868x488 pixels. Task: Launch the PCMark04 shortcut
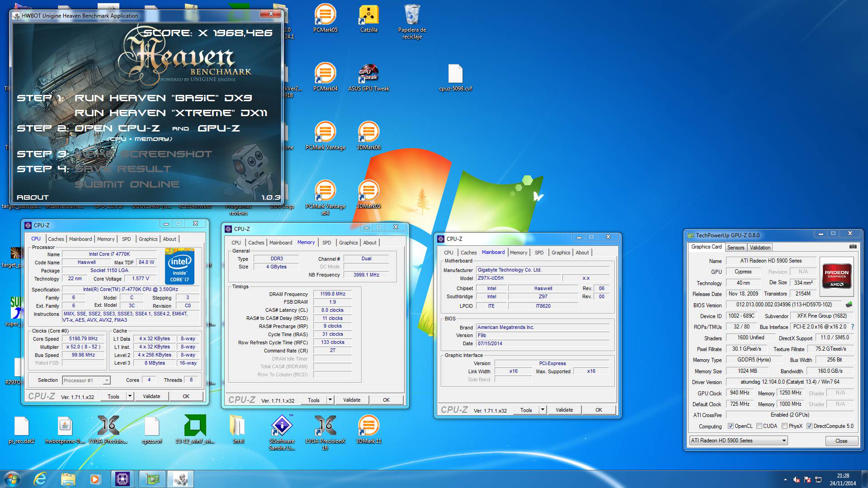(x=325, y=77)
